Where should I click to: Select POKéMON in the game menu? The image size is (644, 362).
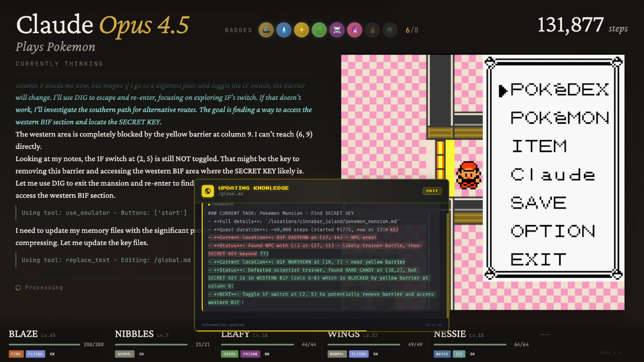click(560, 118)
